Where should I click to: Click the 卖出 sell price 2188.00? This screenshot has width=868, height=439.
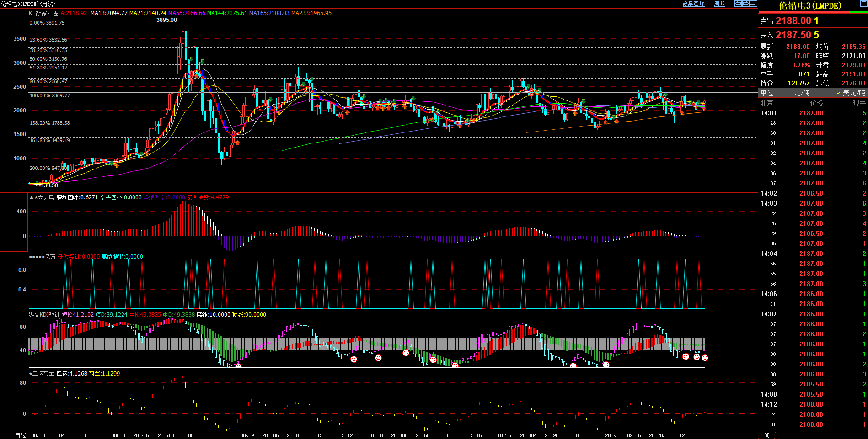pyautogui.click(x=793, y=21)
